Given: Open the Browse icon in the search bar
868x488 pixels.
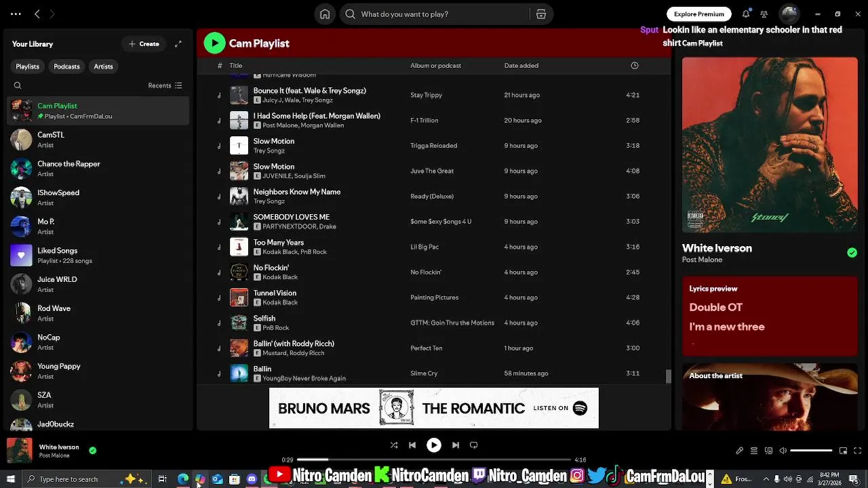Looking at the screenshot, I should (541, 14).
